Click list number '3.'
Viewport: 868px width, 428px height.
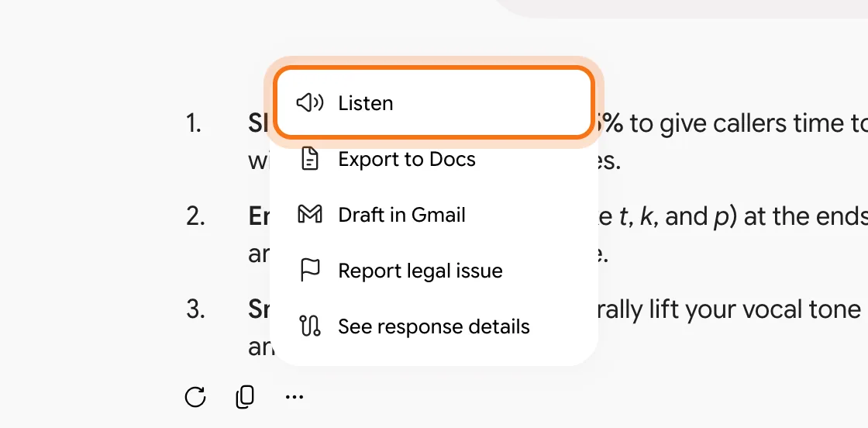tap(195, 310)
